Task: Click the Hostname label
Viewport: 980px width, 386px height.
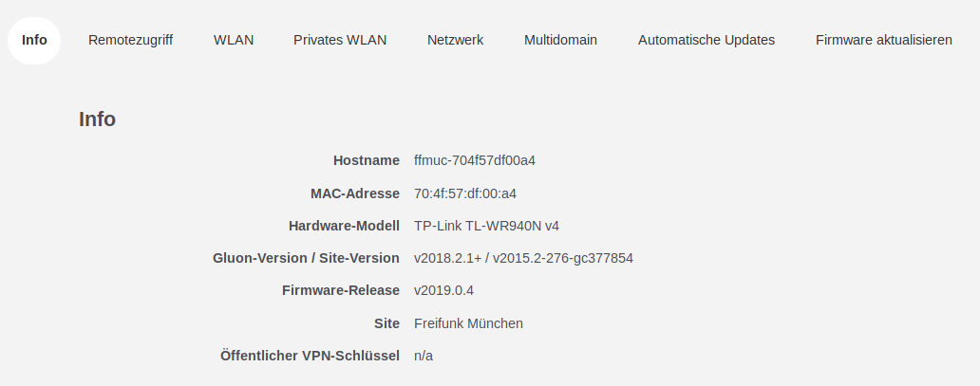Action: (x=367, y=160)
